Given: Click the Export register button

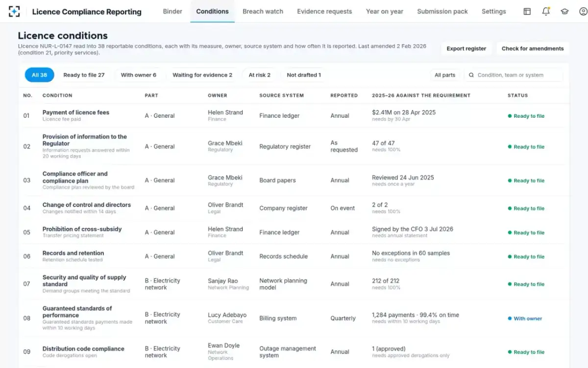Looking at the screenshot, I should pyautogui.click(x=466, y=49).
